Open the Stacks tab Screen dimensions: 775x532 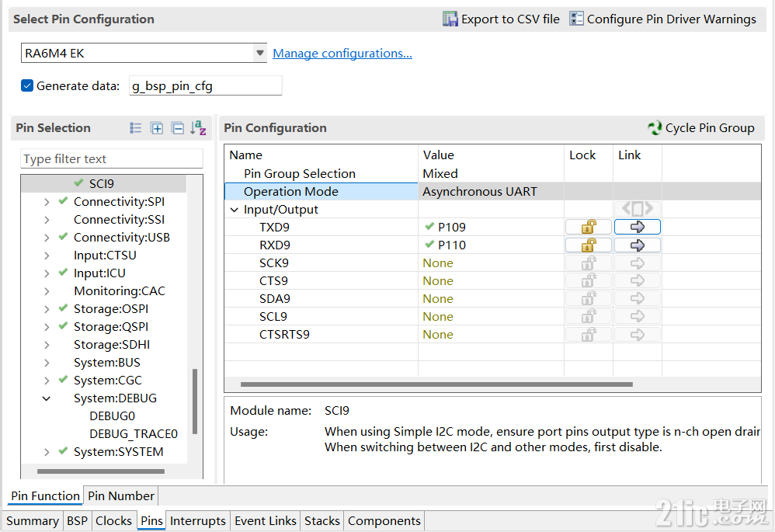tap(322, 520)
